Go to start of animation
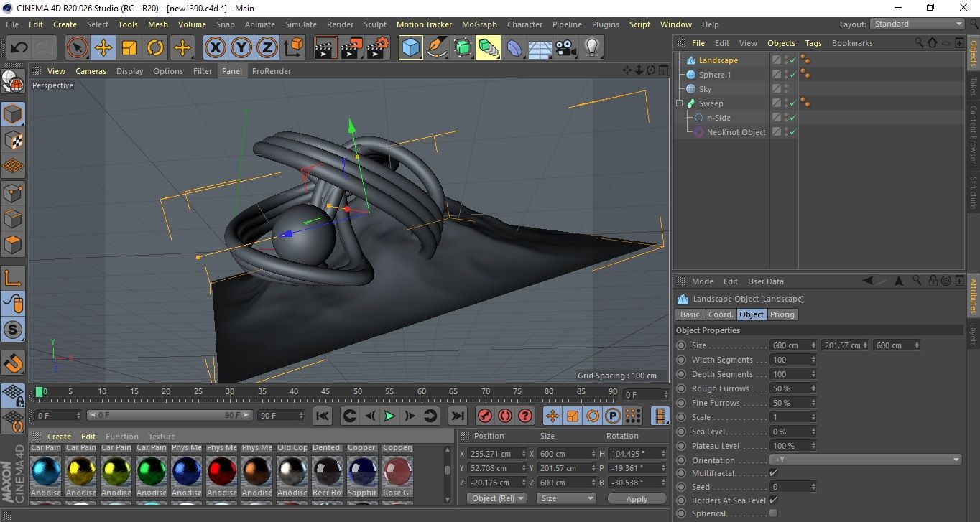The height and width of the screenshot is (522, 980). (x=323, y=416)
